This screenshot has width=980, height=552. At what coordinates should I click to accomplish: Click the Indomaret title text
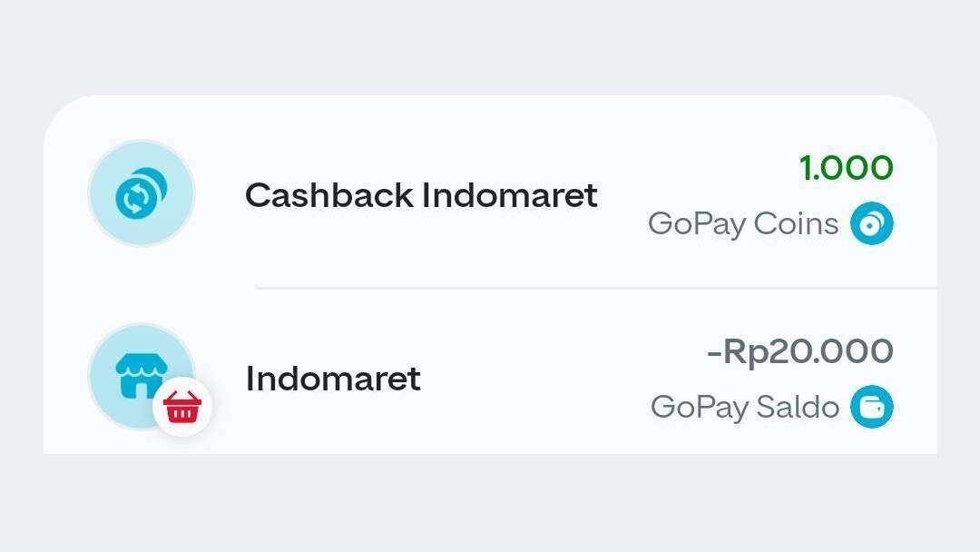pos(332,379)
